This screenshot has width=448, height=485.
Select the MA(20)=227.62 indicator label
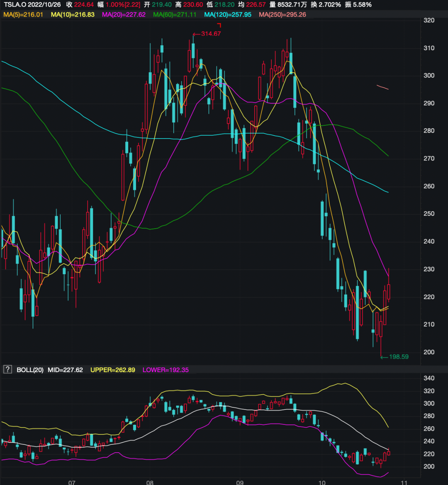(124, 15)
